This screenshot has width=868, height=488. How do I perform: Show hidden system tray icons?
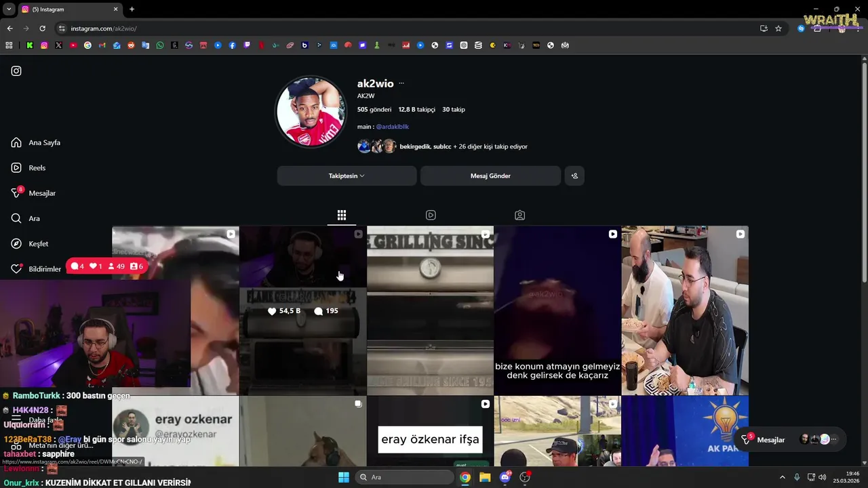(782, 477)
